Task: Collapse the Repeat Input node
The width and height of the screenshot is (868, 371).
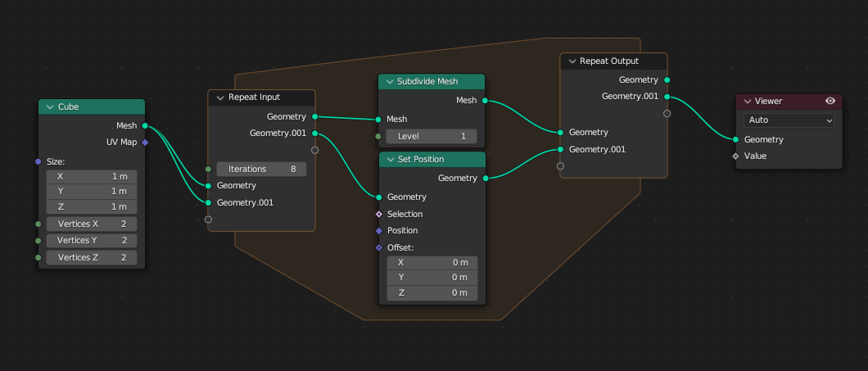Action: tap(219, 97)
